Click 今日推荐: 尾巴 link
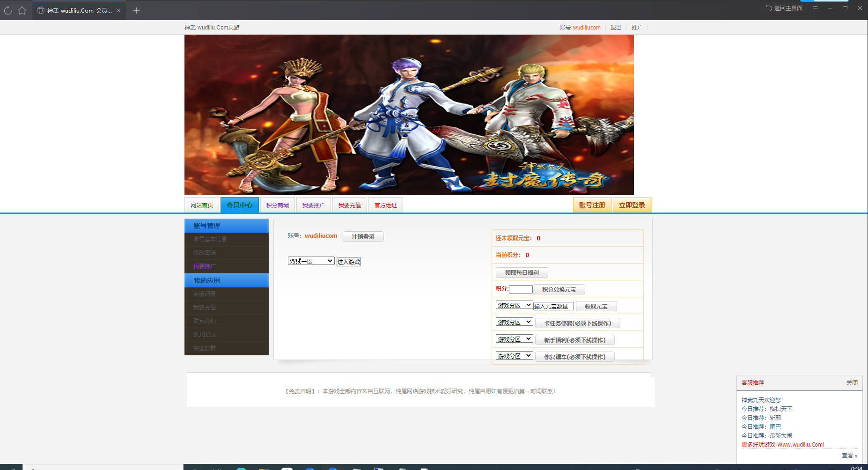 761,427
